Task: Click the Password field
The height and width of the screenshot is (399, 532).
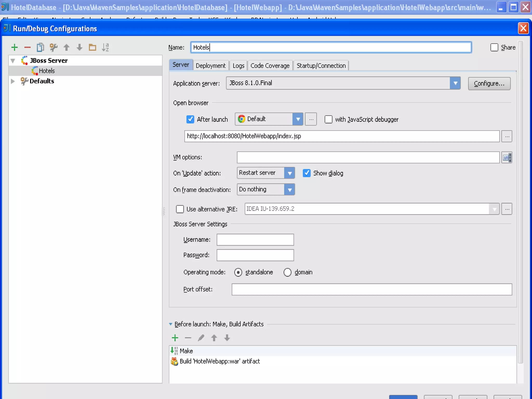Action: 255,255
